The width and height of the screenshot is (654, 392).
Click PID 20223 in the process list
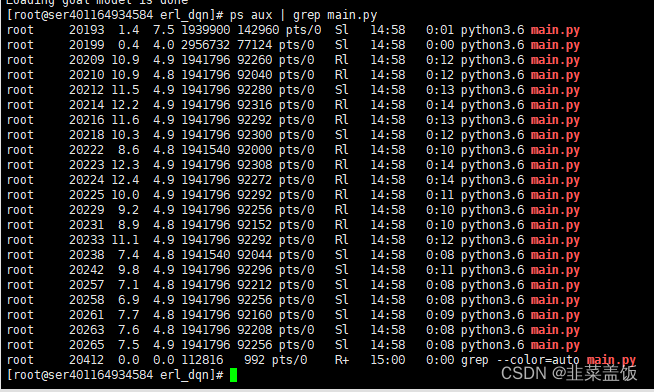coord(86,165)
